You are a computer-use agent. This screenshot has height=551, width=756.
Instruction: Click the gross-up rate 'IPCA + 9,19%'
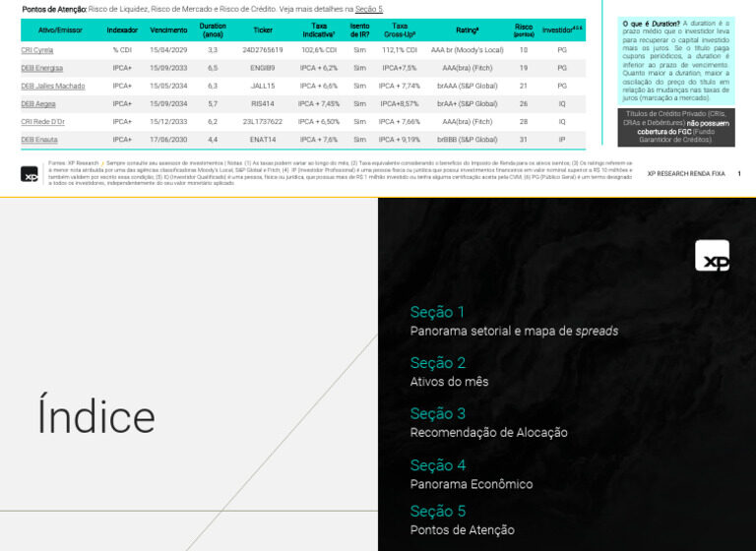[400, 140]
